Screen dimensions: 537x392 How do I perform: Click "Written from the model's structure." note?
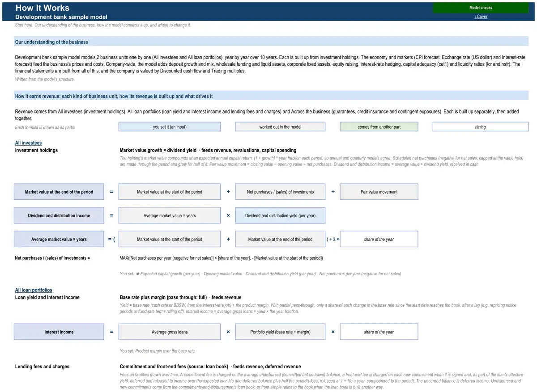45,79
